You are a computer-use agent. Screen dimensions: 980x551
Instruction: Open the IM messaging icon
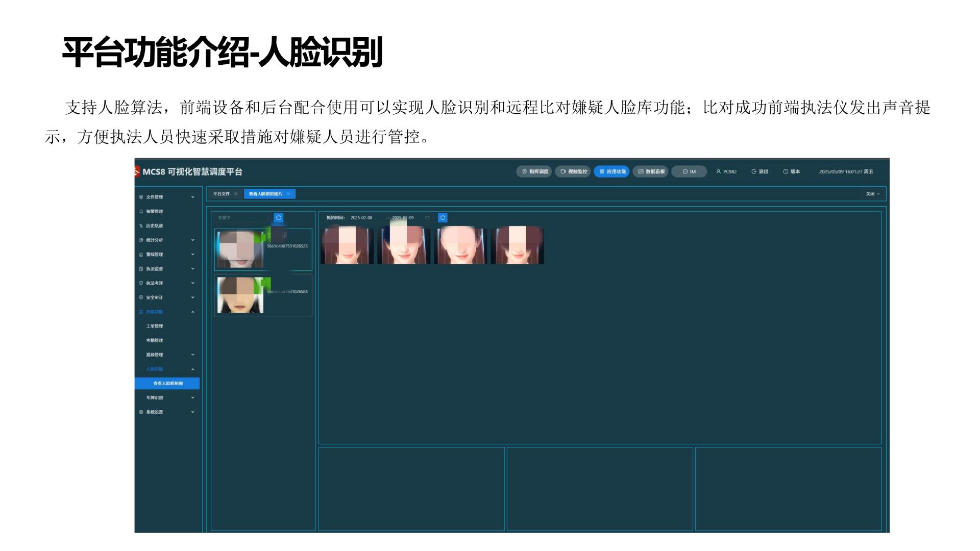[686, 171]
